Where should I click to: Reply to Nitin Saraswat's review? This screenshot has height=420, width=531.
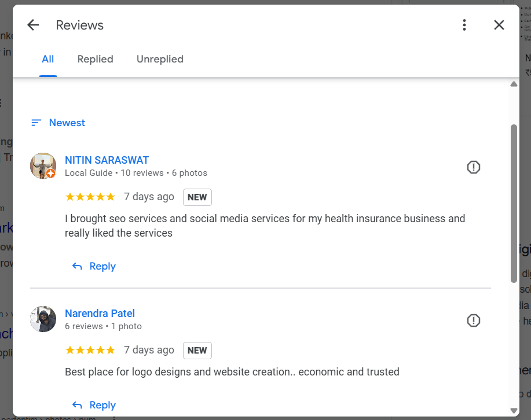94,266
